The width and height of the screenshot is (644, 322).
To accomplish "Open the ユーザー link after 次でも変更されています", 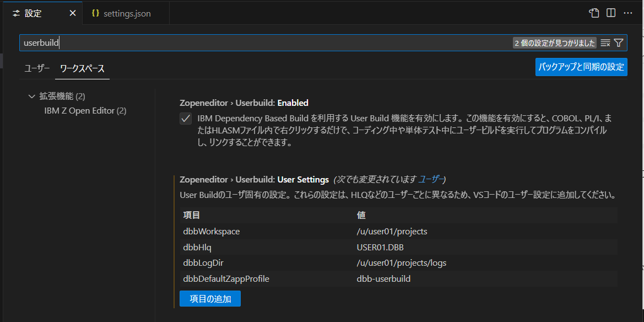I will (433, 179).
